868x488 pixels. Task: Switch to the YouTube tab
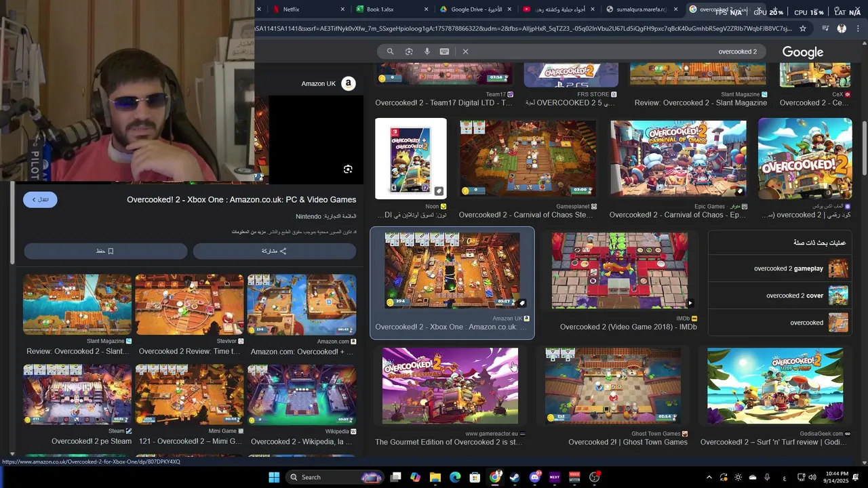click(558, 9)
